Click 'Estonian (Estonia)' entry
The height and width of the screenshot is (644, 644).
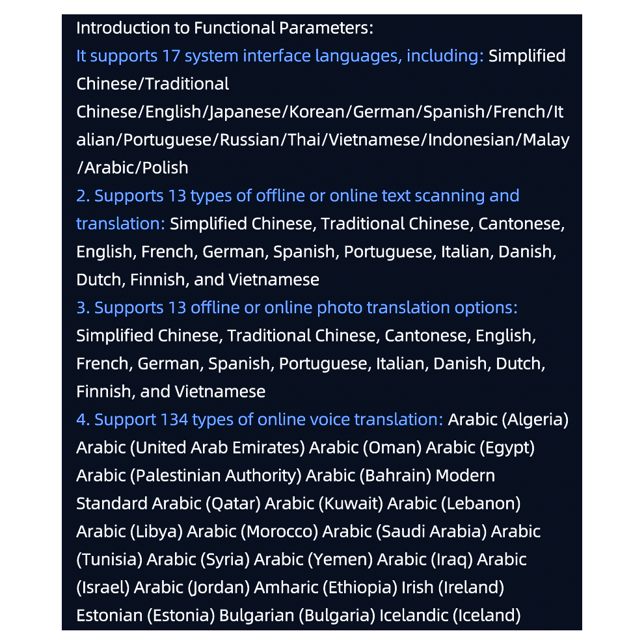[x=146, y=615]
